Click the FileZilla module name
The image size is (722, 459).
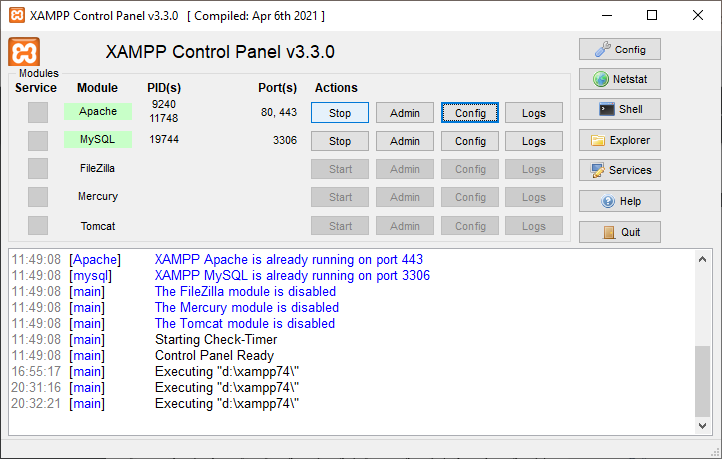pos(97,168)
